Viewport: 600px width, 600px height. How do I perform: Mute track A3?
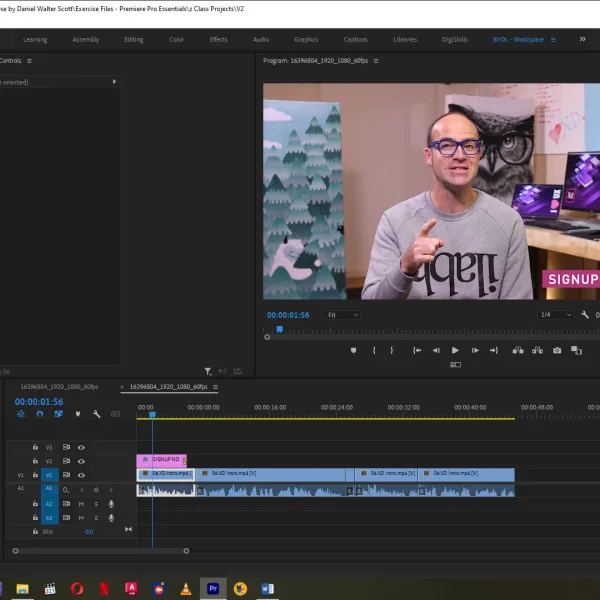click(81, 518)
